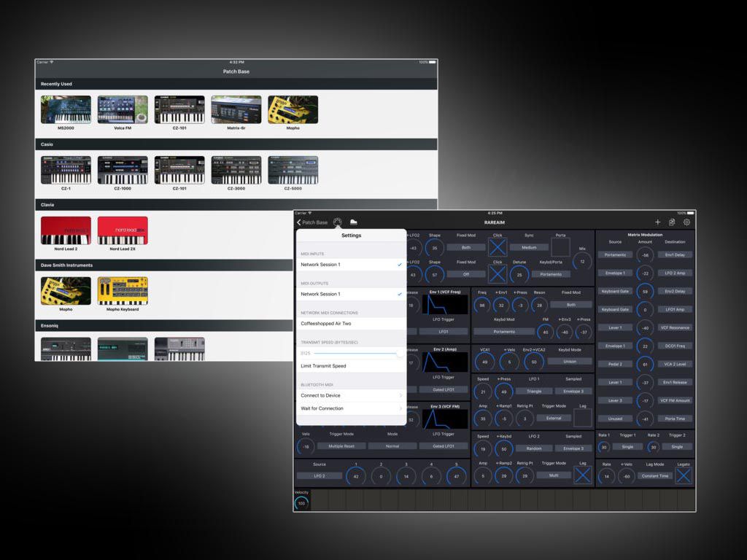Viewport: 747px width, 560px height.
Task: Open the Matrix-6r synth thumbnail
Action: click(236, 109)
